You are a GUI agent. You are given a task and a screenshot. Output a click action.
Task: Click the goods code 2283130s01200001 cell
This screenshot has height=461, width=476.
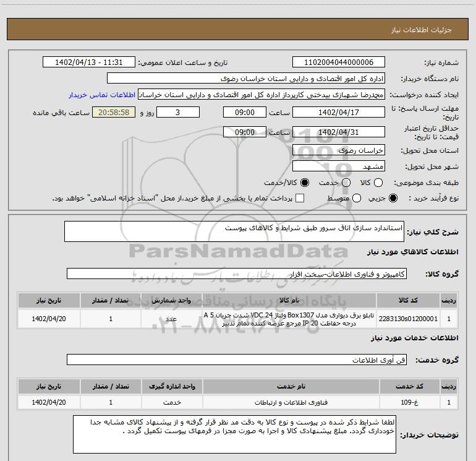[408, 319]
